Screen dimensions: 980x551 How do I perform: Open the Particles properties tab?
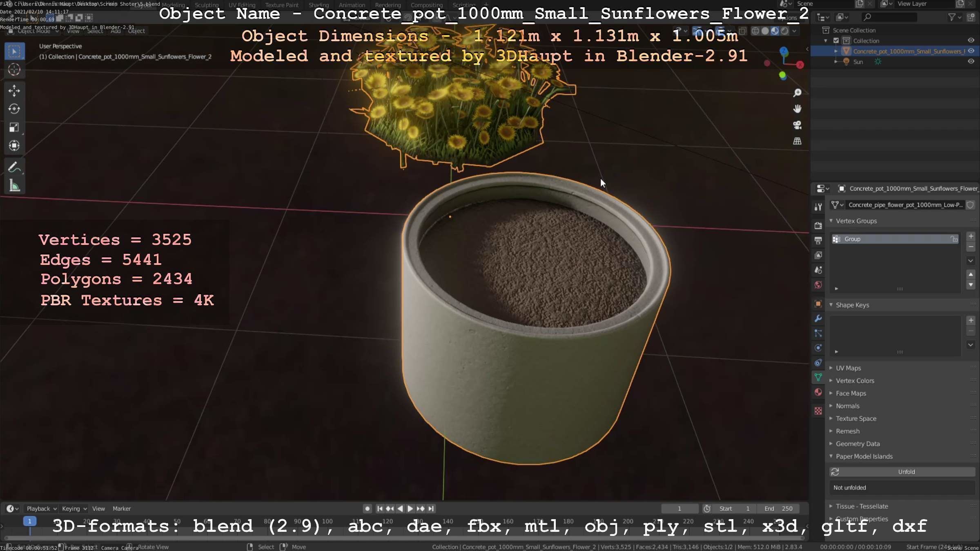(x=818, y=333)
